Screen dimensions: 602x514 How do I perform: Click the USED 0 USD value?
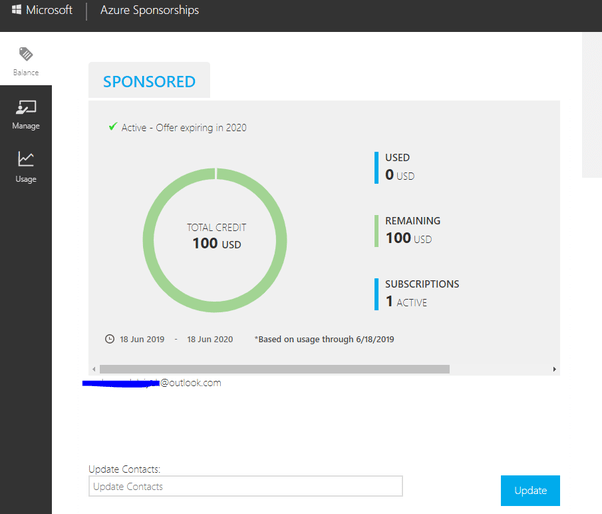400,175
